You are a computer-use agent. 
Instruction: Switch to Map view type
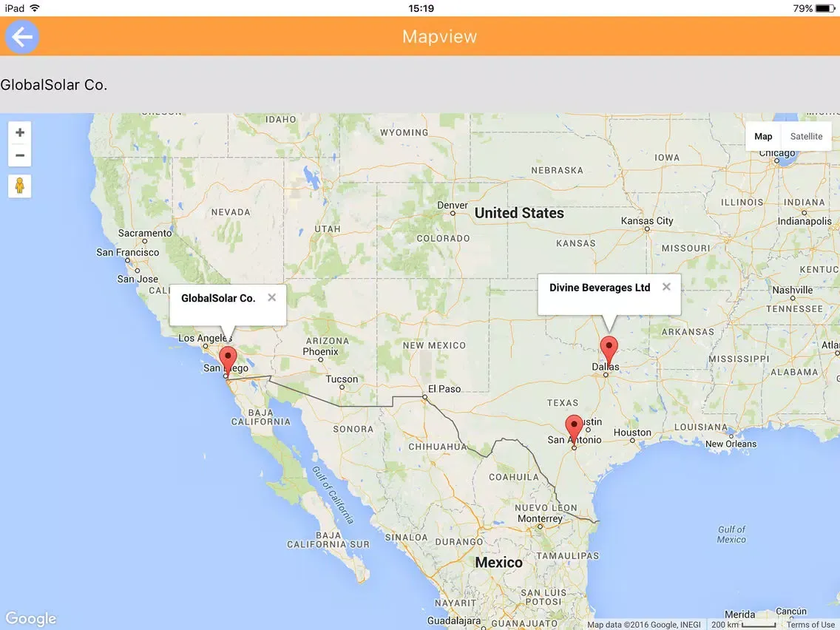(763, 137)
